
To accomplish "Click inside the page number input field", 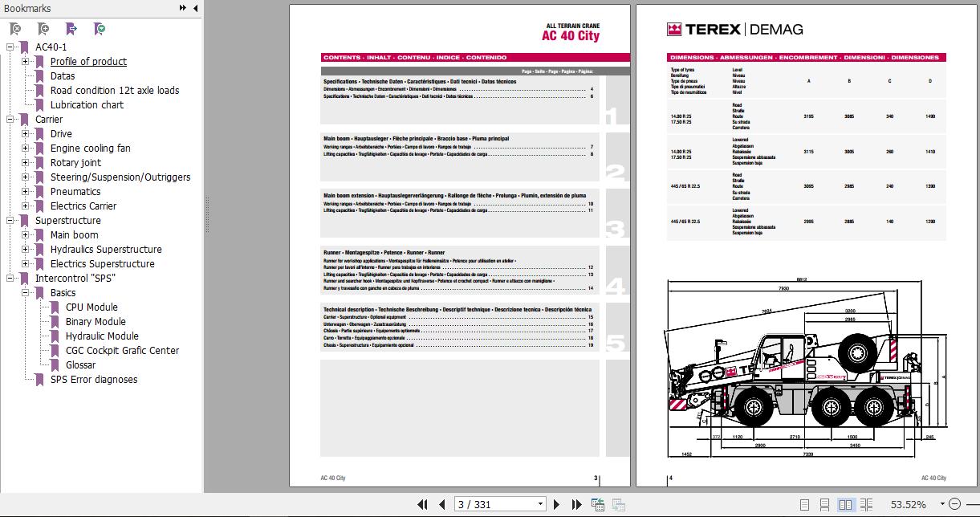I will (x=490, y=503).
